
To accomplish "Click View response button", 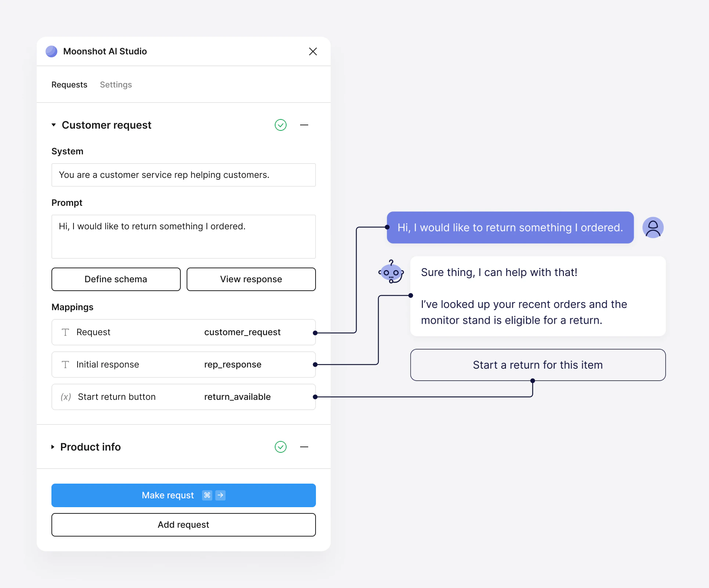I will tap(251, 279).
